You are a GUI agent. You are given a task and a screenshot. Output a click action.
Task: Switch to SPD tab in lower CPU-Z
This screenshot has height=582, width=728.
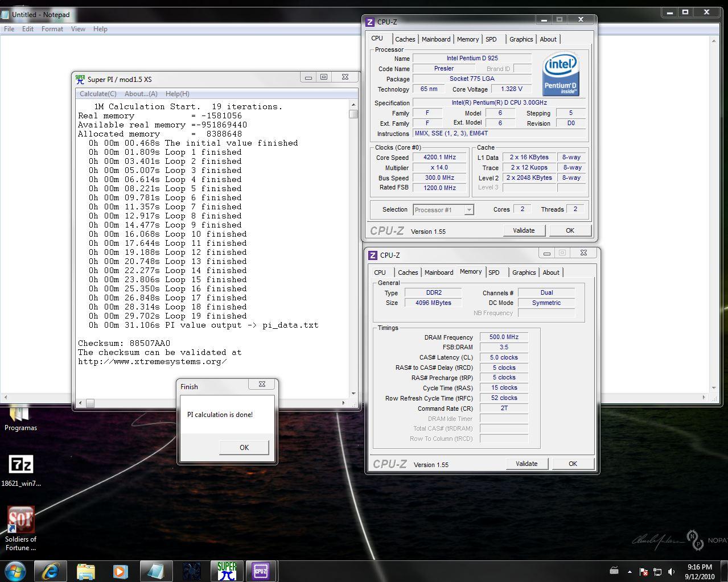click(494, 273)
